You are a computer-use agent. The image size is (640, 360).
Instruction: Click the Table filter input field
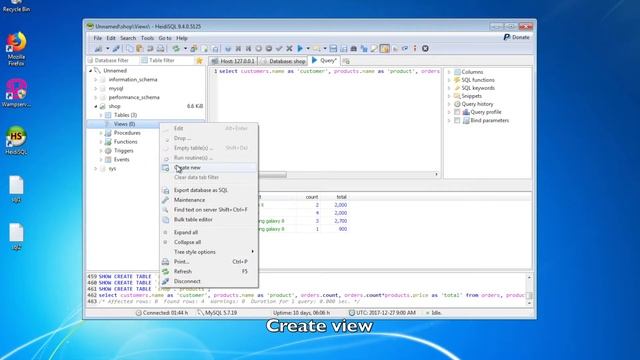click(x=167, y=60)
